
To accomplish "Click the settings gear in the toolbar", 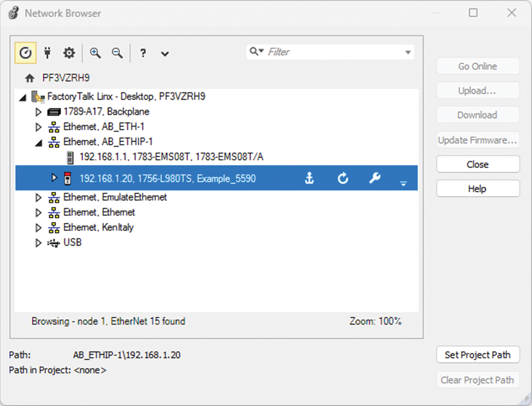I will (x=69, y=53).
